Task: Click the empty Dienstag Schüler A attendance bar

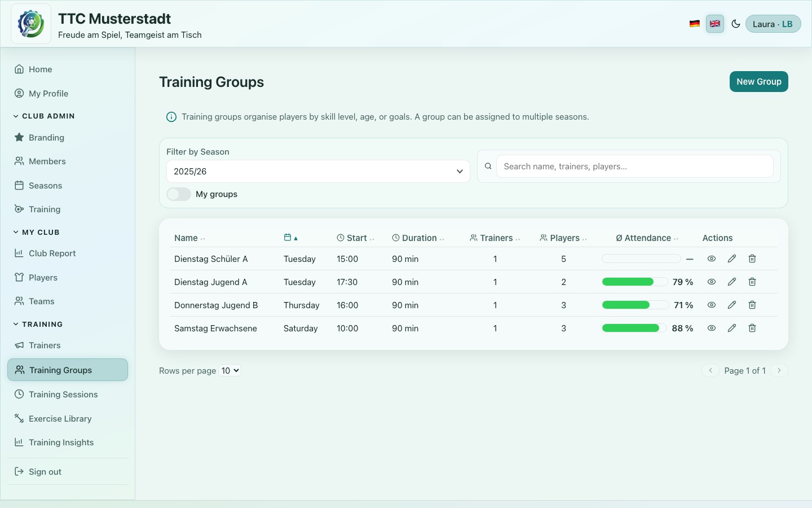Action: [641, 259]
